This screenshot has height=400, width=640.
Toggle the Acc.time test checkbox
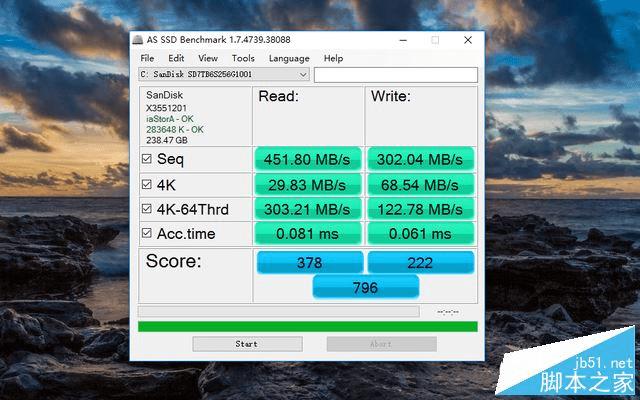click(x=147, y=233)
